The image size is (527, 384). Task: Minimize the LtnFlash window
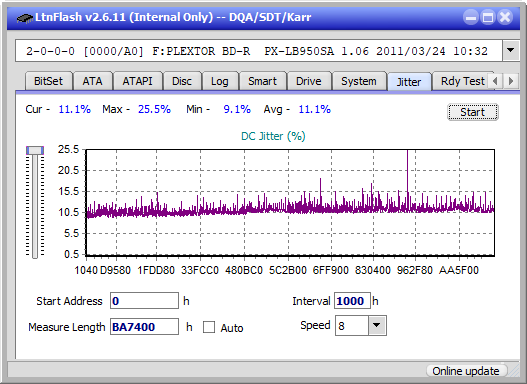471,17
